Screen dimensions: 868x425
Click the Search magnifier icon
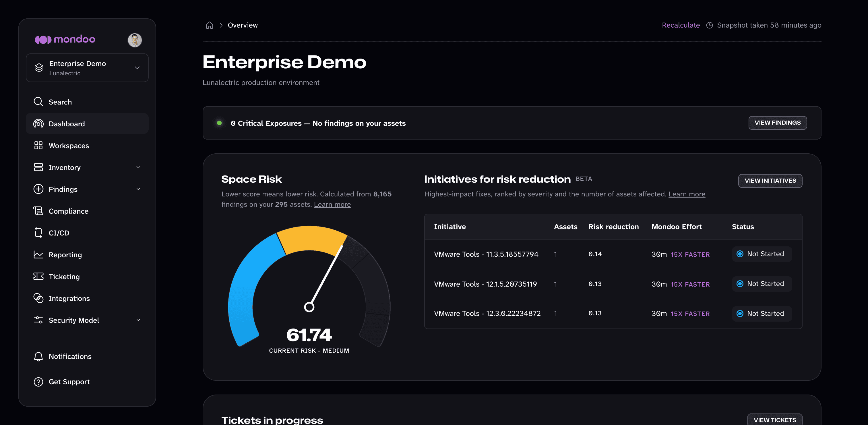38,102
